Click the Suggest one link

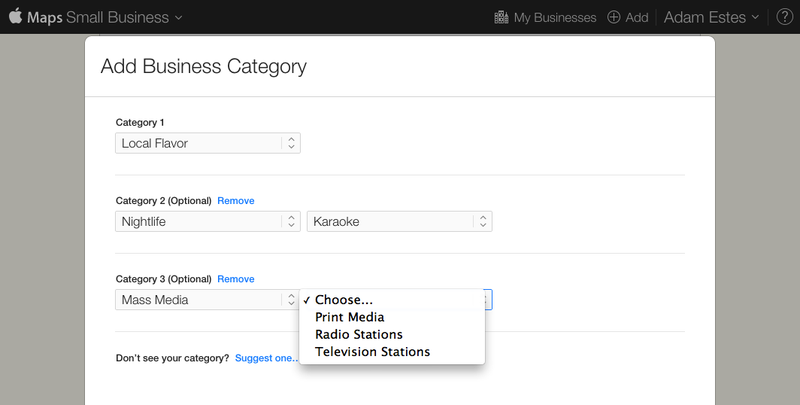click(x=266, y=358)
